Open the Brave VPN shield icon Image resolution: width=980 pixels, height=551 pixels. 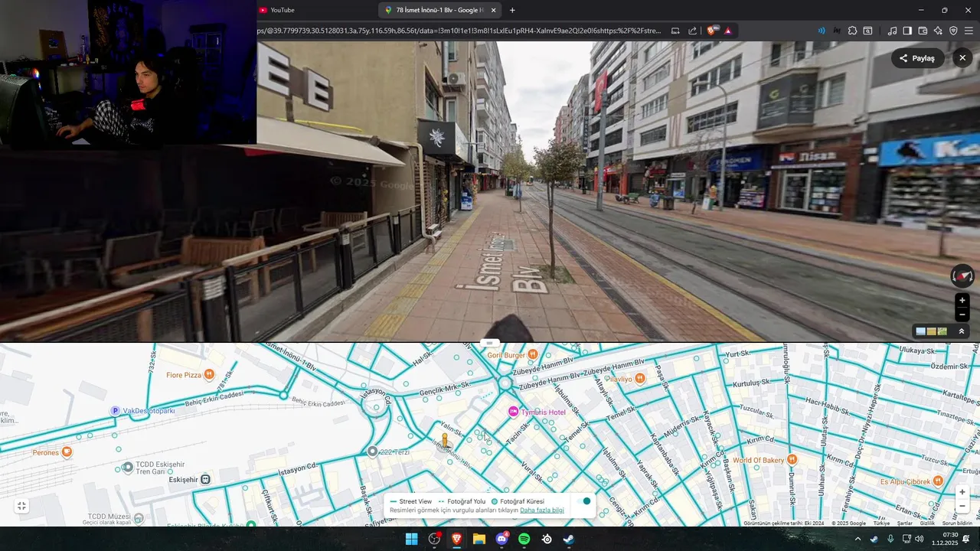[x=953, y=31]
